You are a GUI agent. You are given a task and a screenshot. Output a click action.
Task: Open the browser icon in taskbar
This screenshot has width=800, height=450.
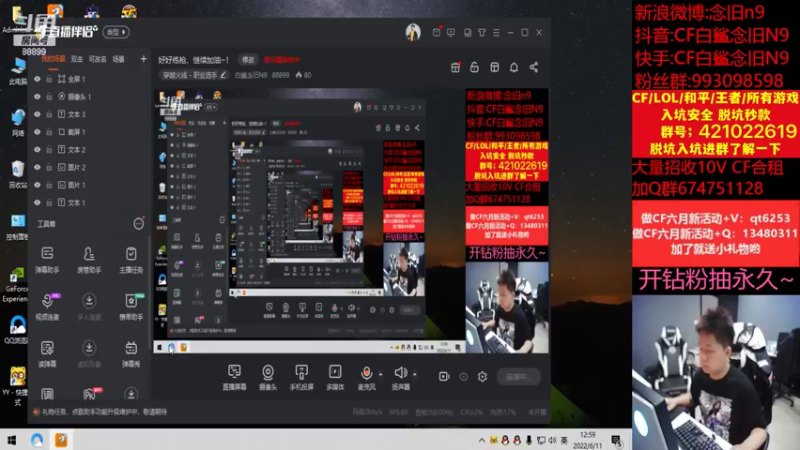[x=37, y=440]
